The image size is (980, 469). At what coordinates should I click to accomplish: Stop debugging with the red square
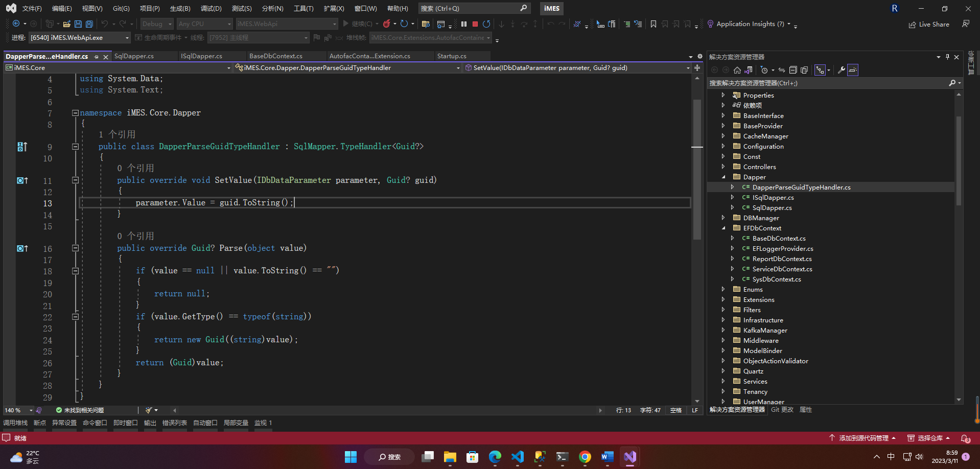coord(475,24)
